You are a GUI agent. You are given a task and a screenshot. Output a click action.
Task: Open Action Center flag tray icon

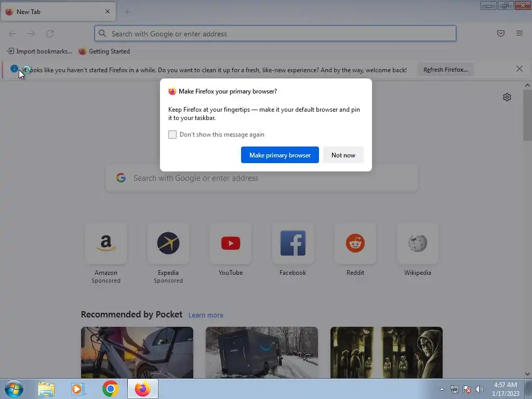tap(467, 389)
